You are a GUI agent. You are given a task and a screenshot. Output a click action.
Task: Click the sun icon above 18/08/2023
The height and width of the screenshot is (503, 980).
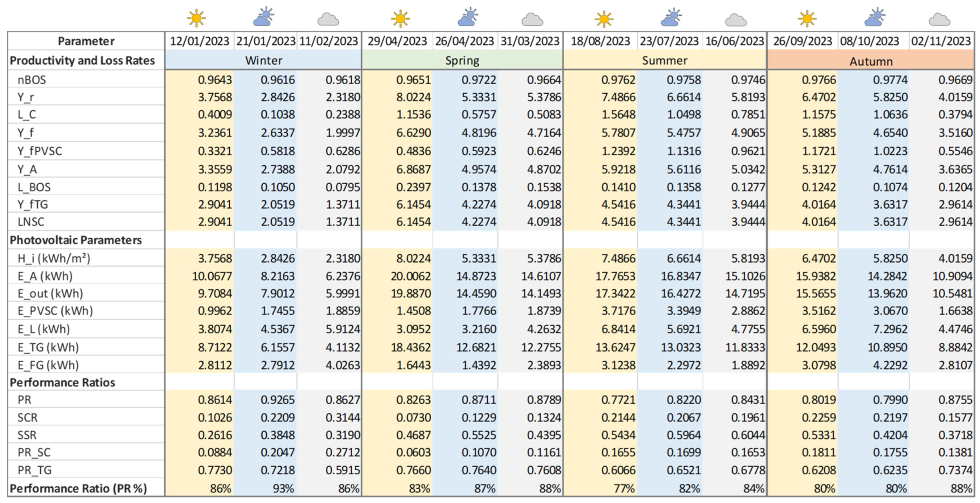tap(604, 19)
